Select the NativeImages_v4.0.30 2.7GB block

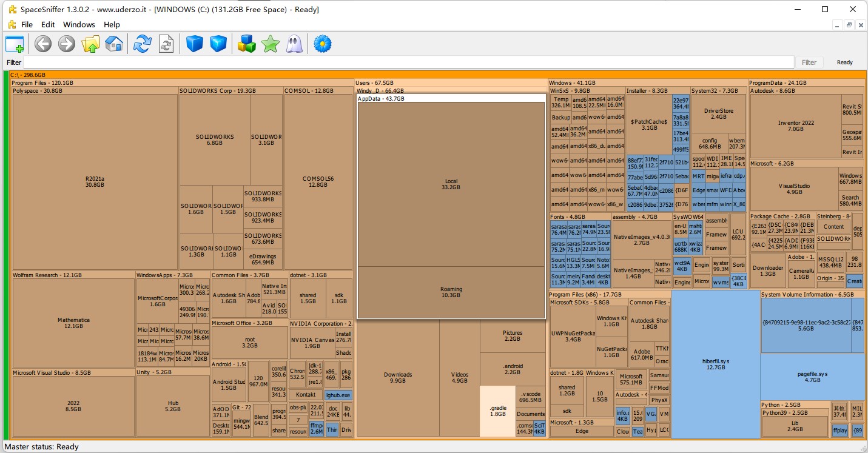coord(642,240)
